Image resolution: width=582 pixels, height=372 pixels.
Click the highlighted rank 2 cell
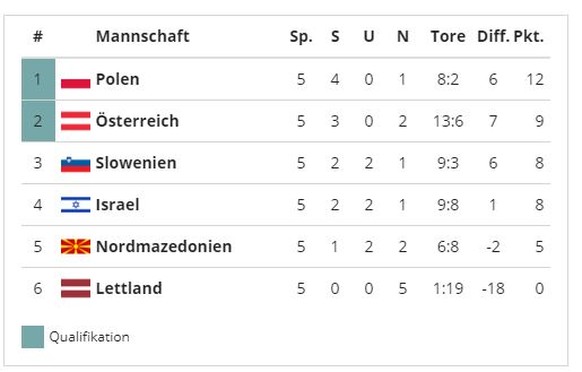38,121
